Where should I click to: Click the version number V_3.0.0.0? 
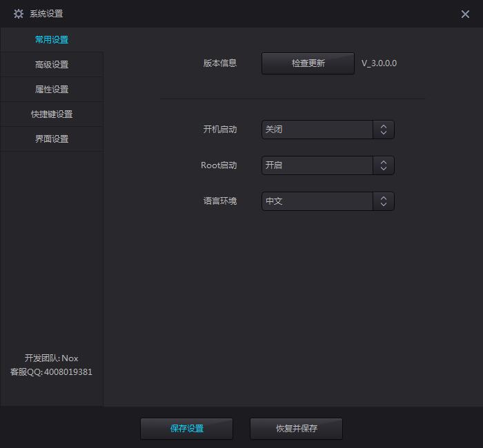pyautogui.click(x=379, y=63)
